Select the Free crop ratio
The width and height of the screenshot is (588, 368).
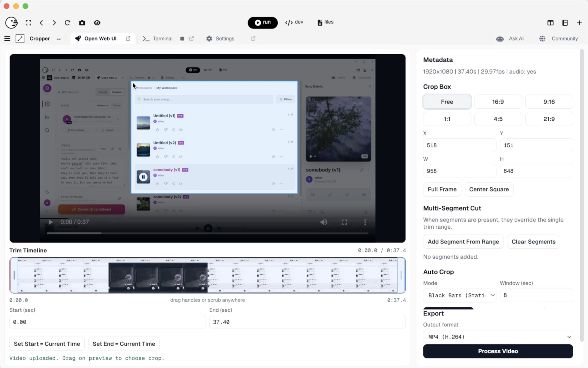447,102
